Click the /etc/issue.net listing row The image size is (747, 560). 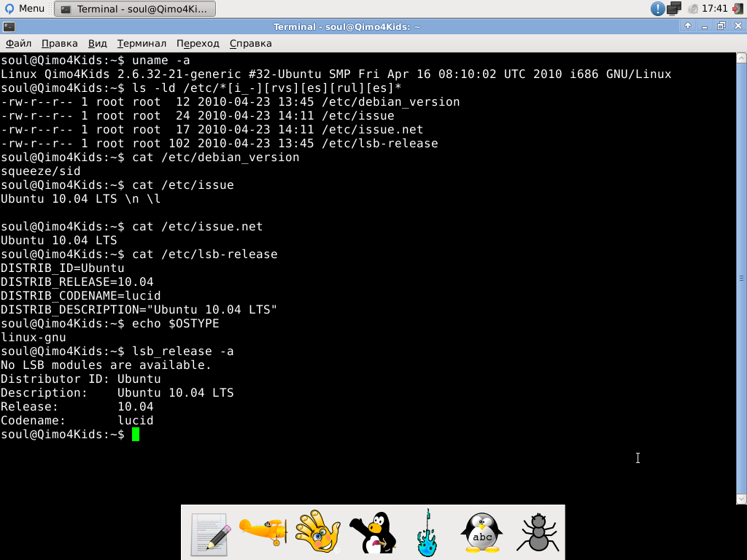(212, 130)
